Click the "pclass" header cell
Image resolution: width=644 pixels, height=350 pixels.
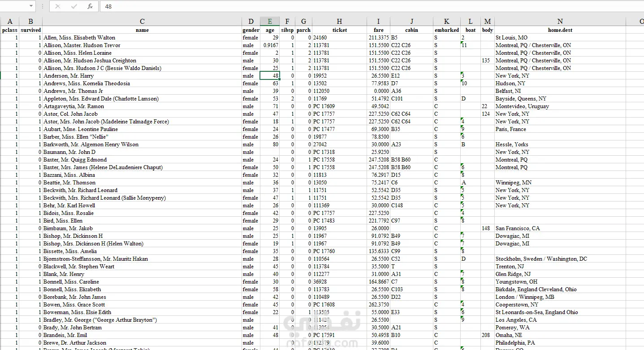click(10, 30)
